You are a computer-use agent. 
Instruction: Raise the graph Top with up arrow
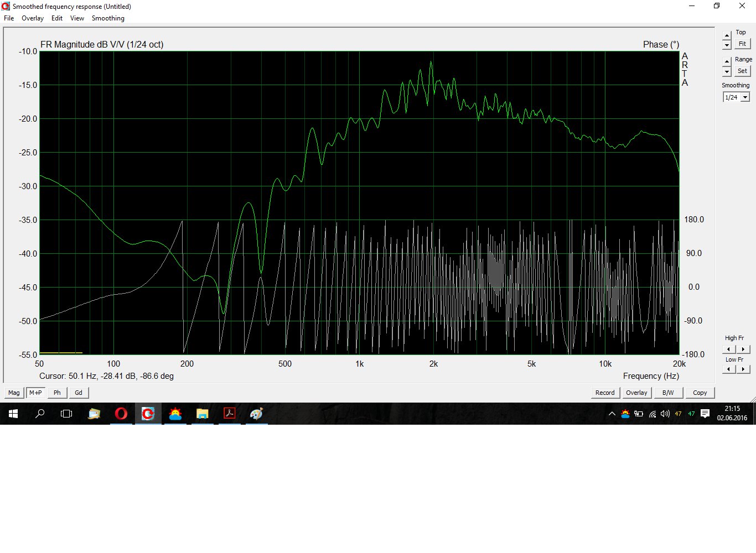click(x=727, y=36)
